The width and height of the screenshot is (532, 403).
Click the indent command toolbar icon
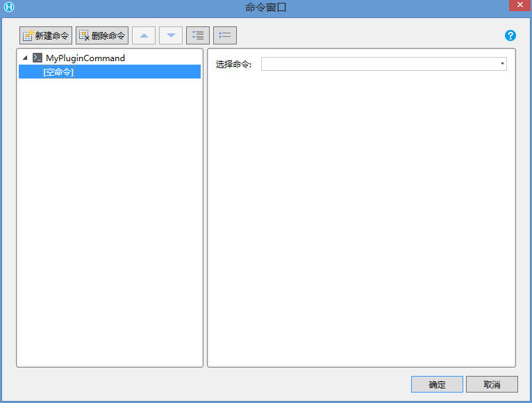[198, 35]
